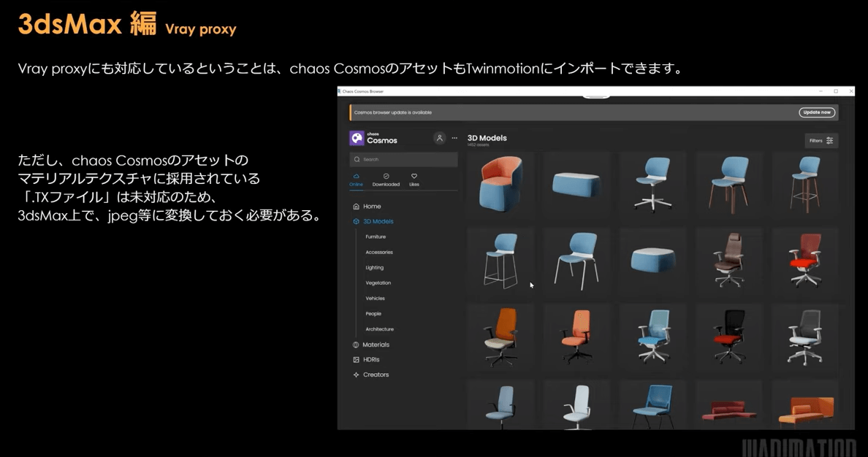Open HDRIs in sidebar

pos(371,360)
